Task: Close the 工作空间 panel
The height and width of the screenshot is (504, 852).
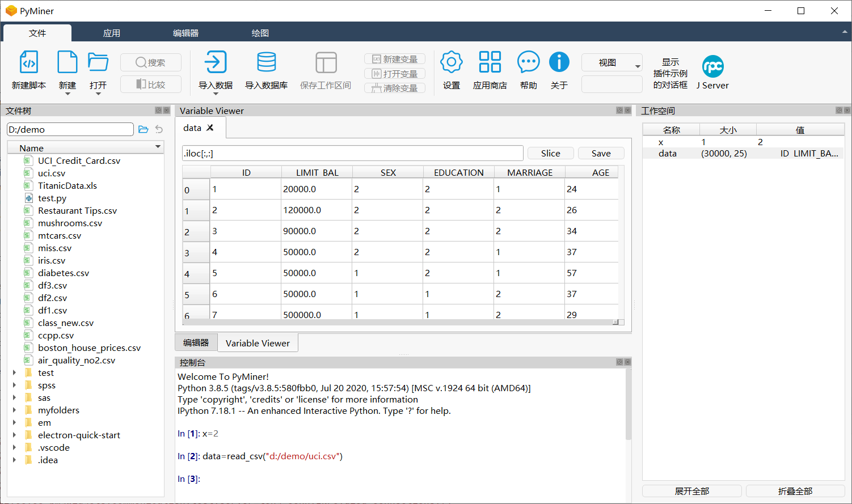Action: point(847,111)
